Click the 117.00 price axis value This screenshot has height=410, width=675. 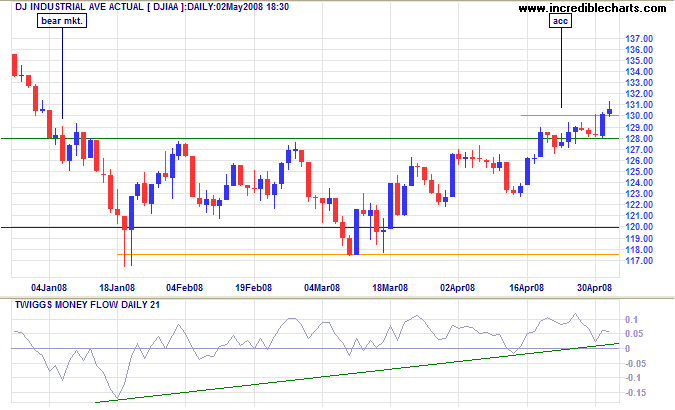[x=639, y=261]
